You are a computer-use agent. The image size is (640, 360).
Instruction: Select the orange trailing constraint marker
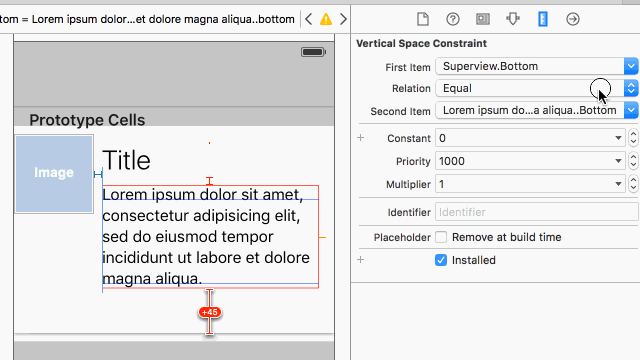[322, 237]
